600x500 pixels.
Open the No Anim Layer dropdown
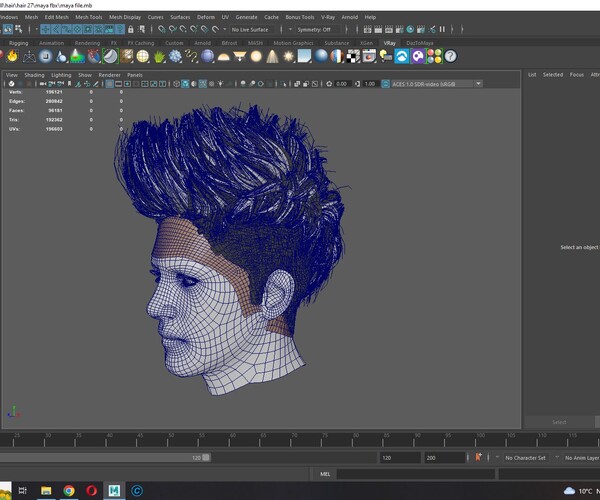click(x=582, y=458)
